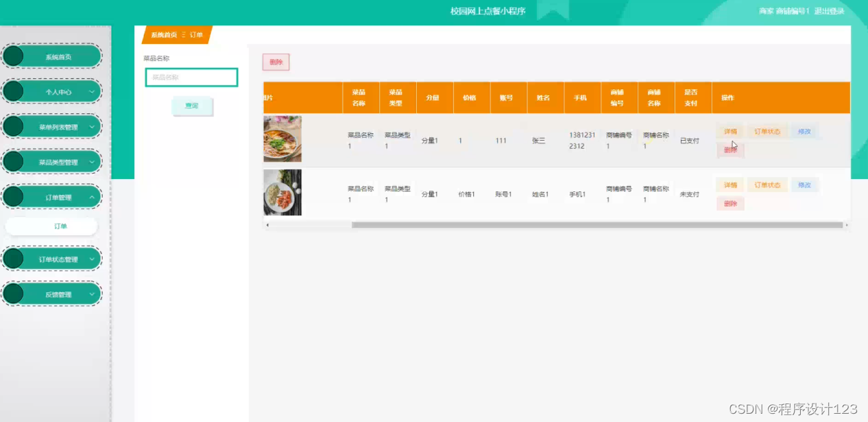Expand the 个人中心 menu chevron
Viewport: 868px width, 422px height.
tap(92, 91)
